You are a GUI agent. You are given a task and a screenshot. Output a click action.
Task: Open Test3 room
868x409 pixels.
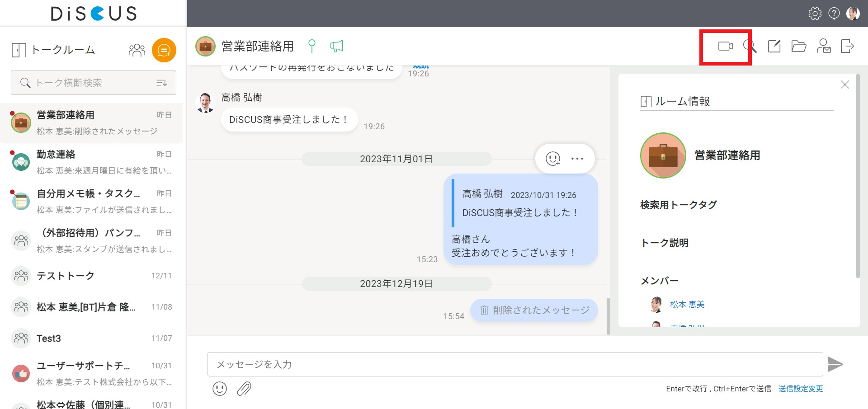[92, 338]
